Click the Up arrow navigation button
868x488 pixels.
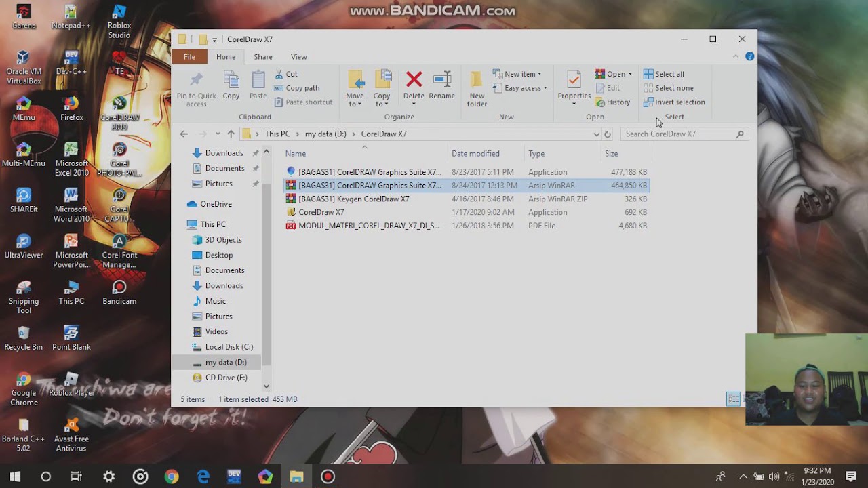click(231, 134)
